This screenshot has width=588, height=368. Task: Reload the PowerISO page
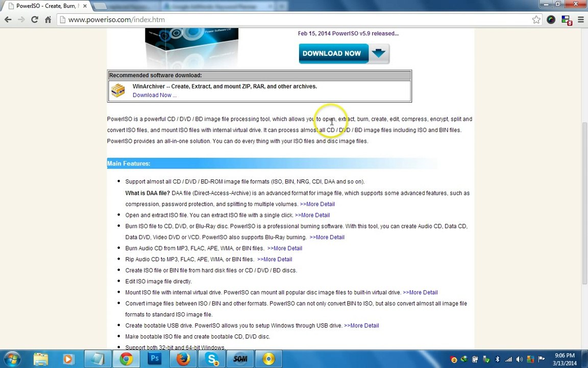(35, 19)
